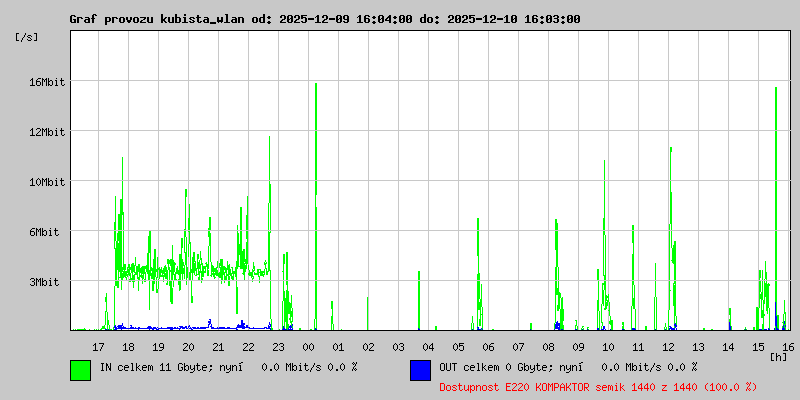
Task: Click the '[/s]' unit label
Action: [27, 37]
